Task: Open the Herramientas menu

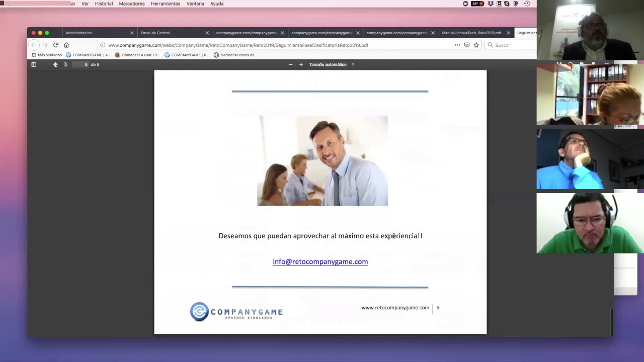Action: [x=166, y=4]
